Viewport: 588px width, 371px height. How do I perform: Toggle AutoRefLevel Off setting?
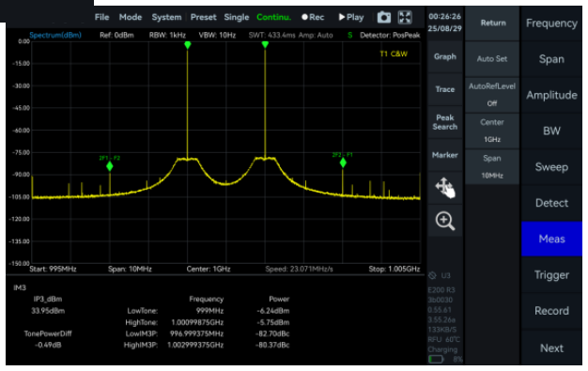[x=492, y=95]
